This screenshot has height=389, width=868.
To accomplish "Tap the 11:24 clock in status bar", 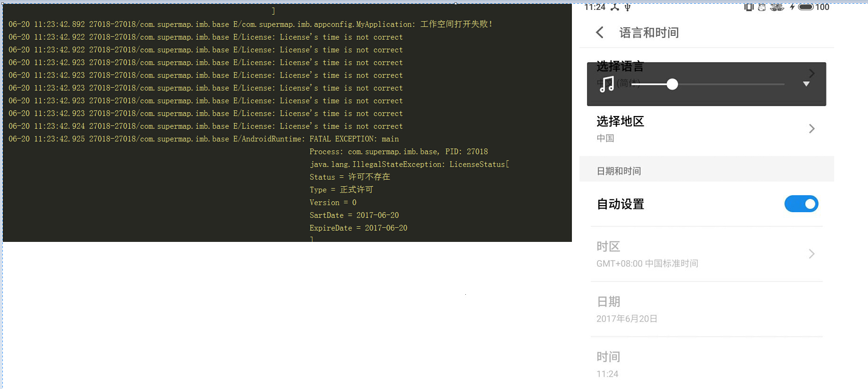I will (595, 7).
